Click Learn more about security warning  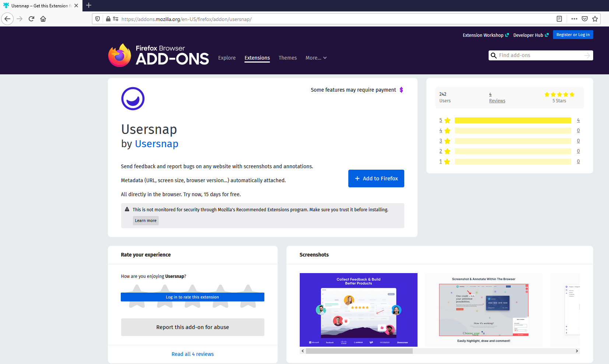[x=146, y=220]
